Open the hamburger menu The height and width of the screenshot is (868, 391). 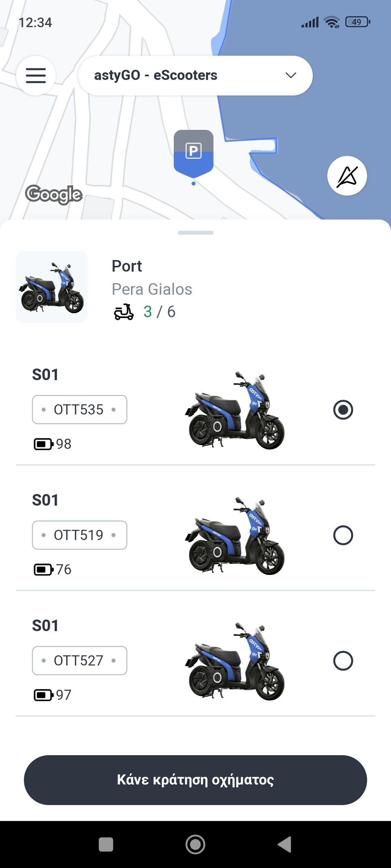pos(36,76)
